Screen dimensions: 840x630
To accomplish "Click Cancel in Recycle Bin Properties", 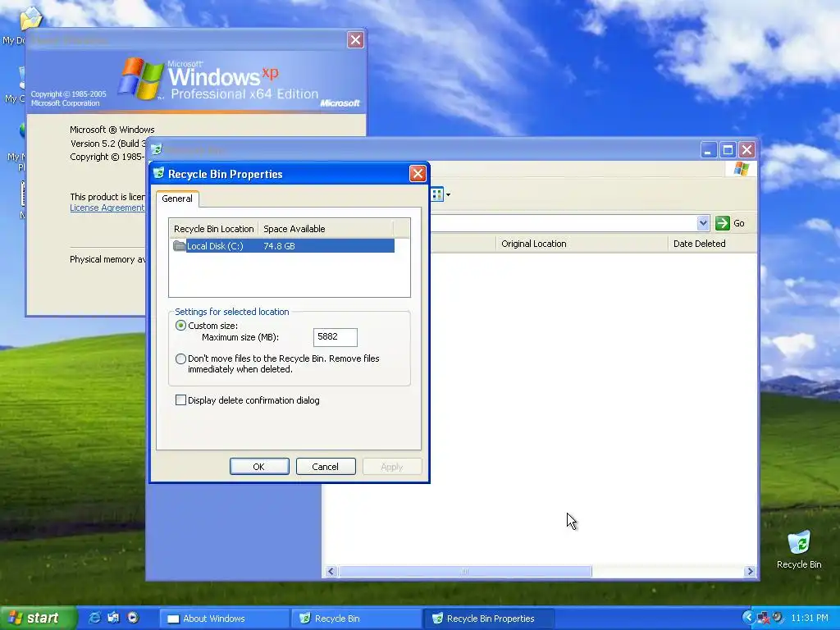I will coord(326,467).
